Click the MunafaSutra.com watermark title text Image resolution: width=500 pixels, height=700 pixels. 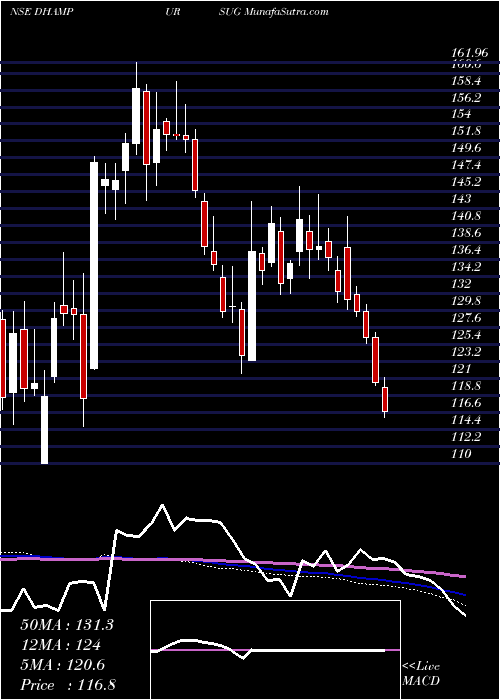coord(287,11)
